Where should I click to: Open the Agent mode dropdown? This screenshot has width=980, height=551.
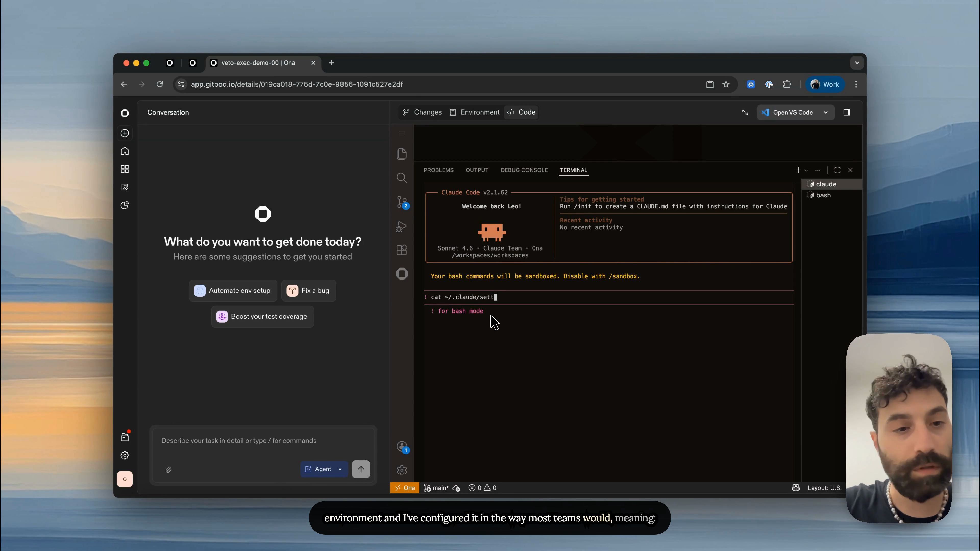324,469
